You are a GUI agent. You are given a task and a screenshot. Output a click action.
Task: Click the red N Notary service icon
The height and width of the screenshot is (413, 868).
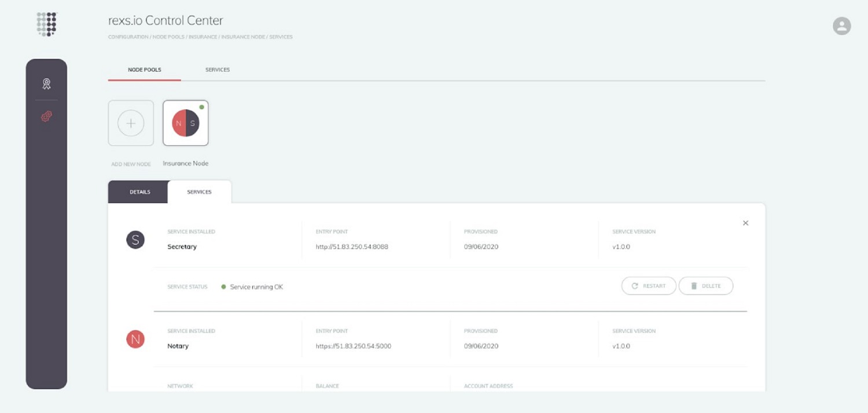click(x=135, y=339)
